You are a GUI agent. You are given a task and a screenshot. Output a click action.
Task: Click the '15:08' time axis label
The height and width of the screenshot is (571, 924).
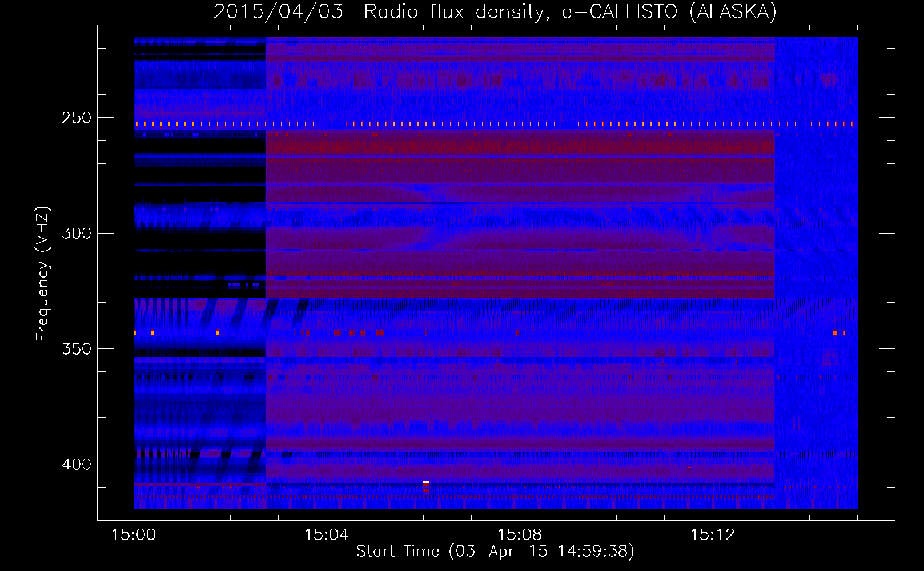[x=519, y=534]
